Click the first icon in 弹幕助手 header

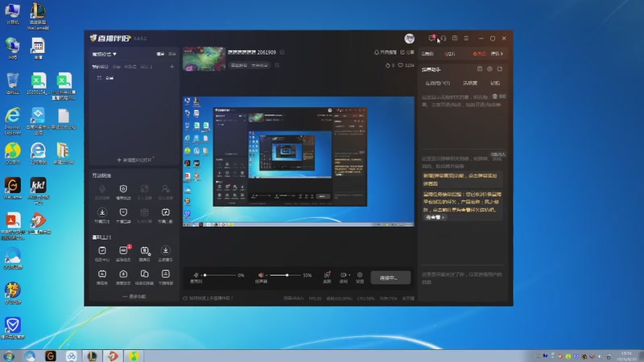[480, 69]
